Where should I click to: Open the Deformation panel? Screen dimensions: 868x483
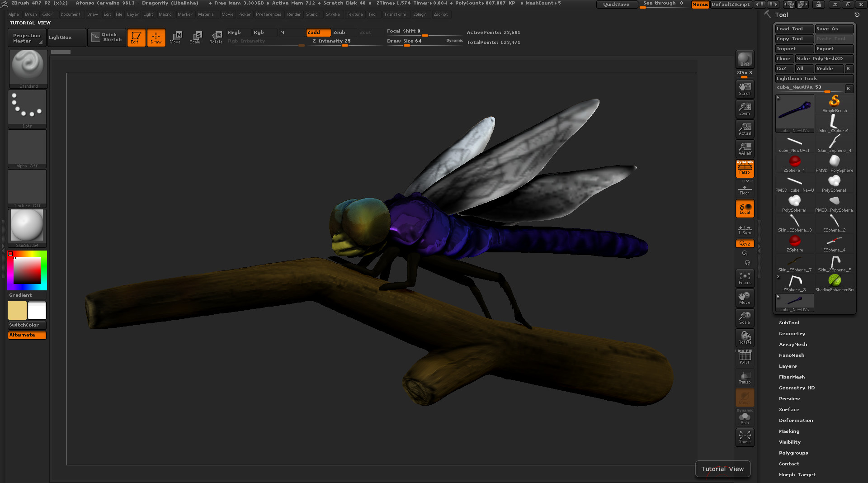click(x=796, y=420)
